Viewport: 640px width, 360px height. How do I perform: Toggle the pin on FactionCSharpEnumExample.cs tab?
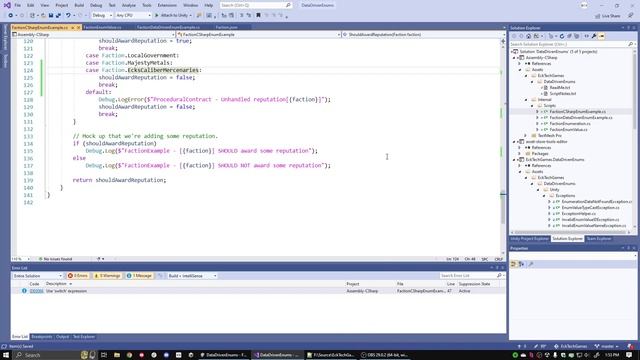click(73, 27)
